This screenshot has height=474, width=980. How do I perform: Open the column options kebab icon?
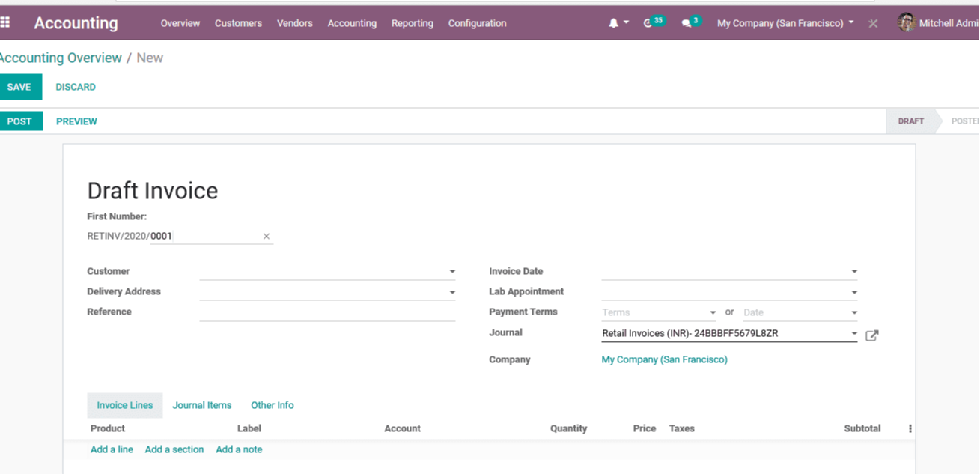(x=910, y=429)
